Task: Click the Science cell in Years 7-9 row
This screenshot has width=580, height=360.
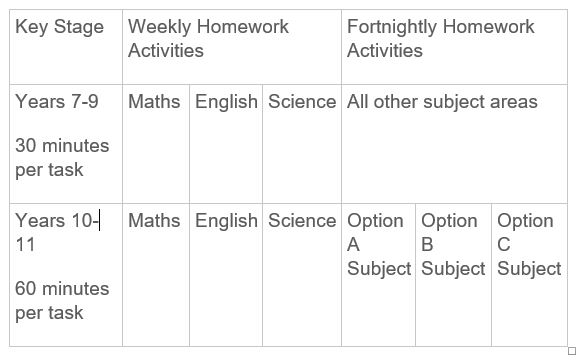Action: [x=302, y=144]
